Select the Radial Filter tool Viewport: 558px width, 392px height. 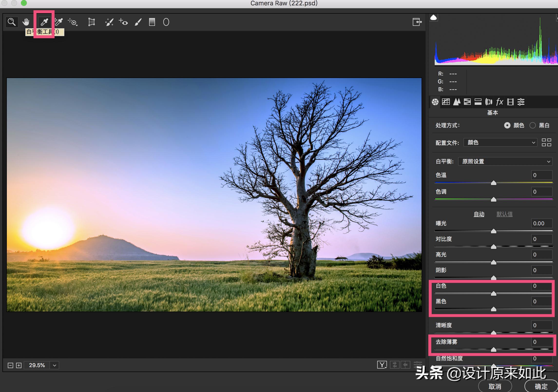click(166, 22)
